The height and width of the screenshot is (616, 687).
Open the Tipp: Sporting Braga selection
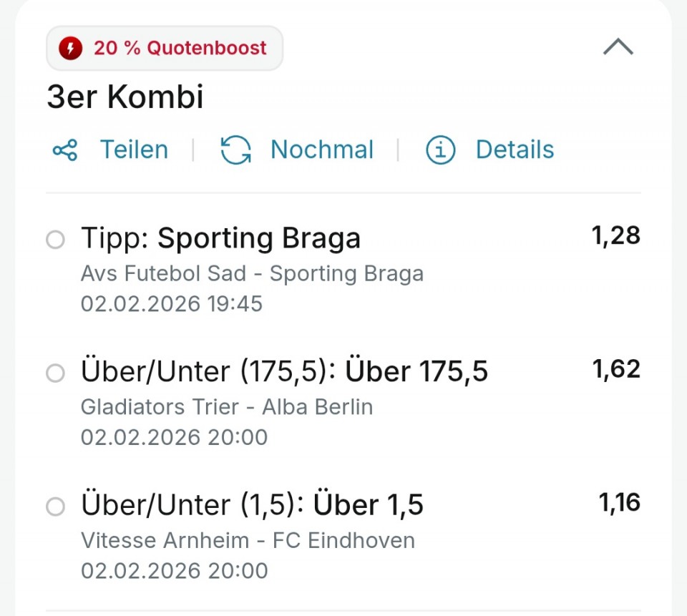(220, 239)
